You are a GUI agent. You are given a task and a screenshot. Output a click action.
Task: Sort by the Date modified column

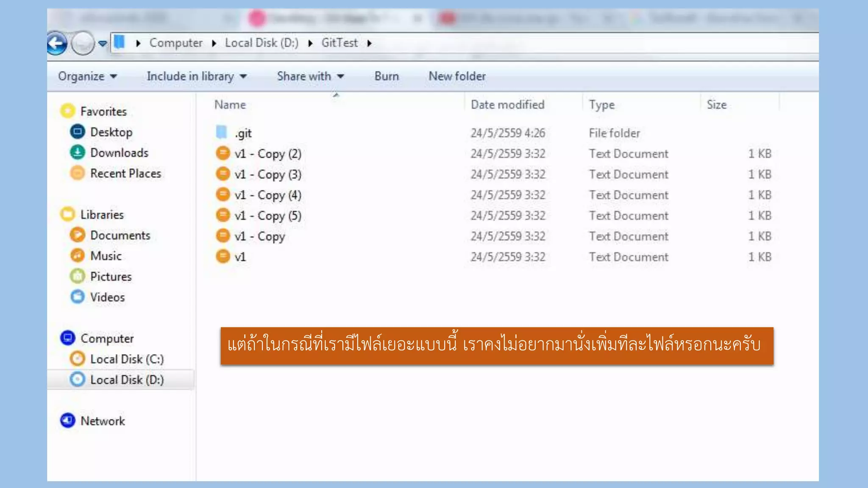point(507,105)
